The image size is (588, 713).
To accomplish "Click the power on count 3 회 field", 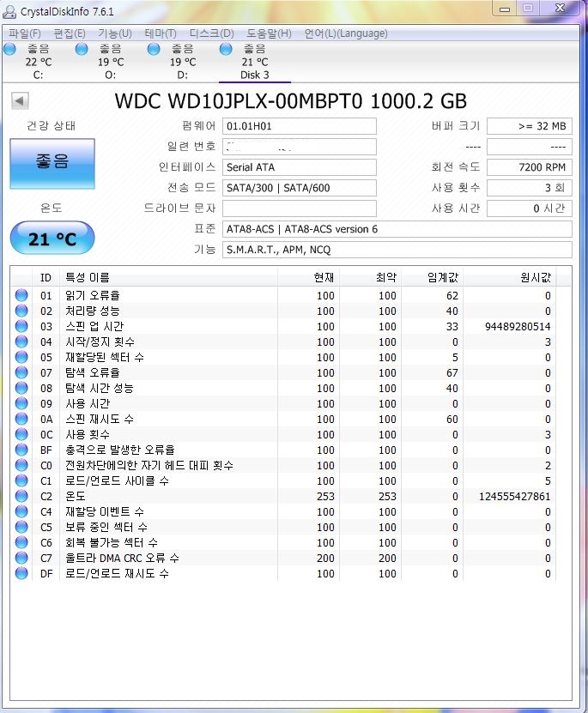I will click(530, 187).
